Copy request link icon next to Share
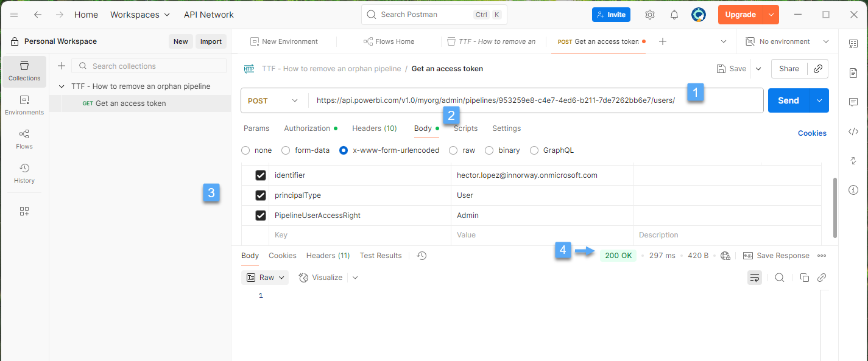The width and height of the screenshot is (868, 361). click(818, 69)
